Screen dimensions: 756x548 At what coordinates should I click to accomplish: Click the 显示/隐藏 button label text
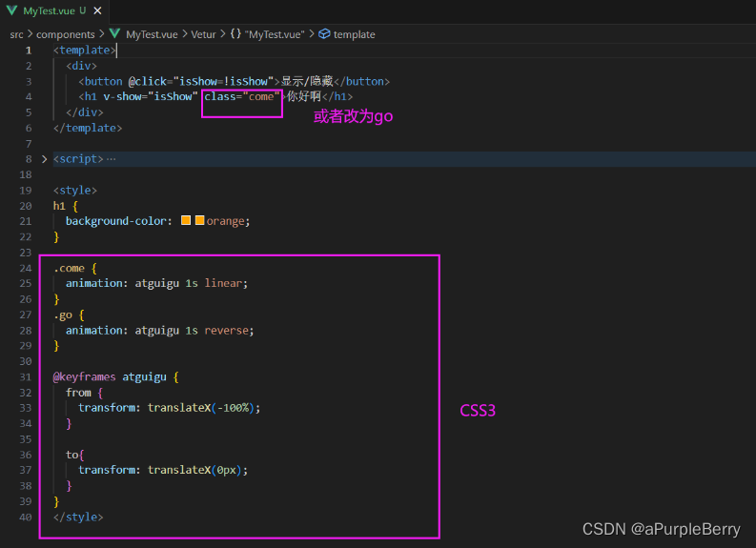point(307,80)
